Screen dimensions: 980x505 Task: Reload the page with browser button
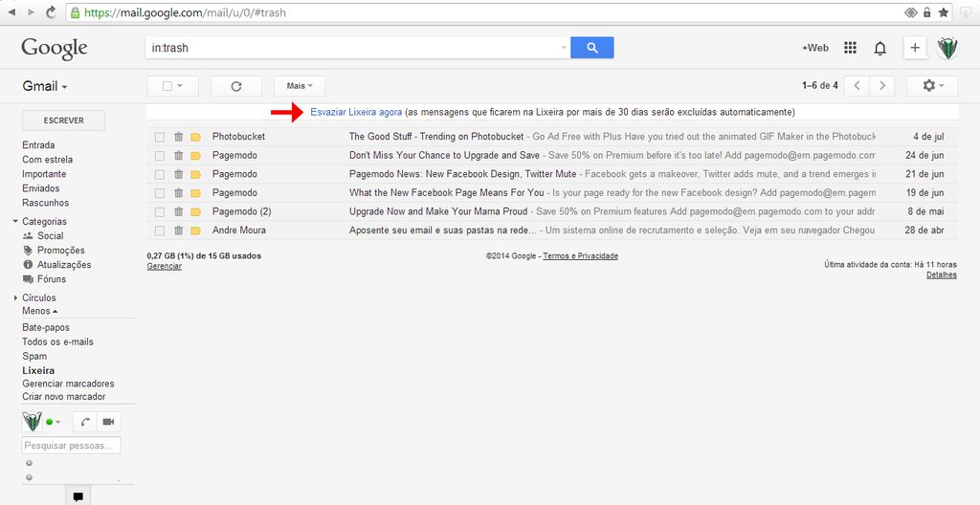[52, 11]
